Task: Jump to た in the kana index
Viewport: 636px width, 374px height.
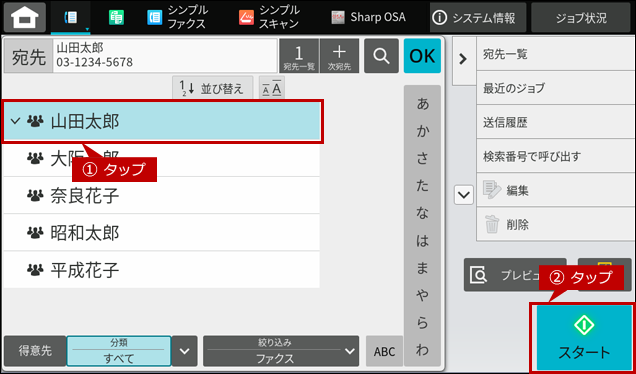Action: [422, 186]
